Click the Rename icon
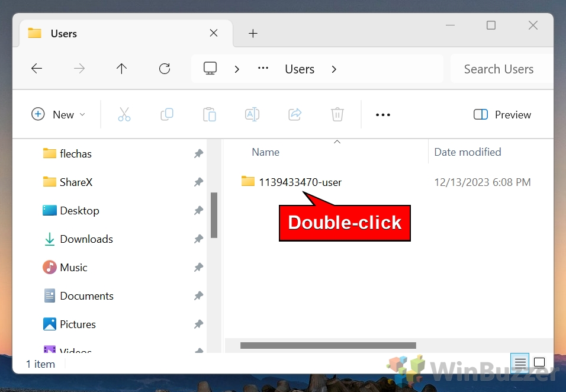The width and height of the screenshot is (566, 392). (252, 114)
